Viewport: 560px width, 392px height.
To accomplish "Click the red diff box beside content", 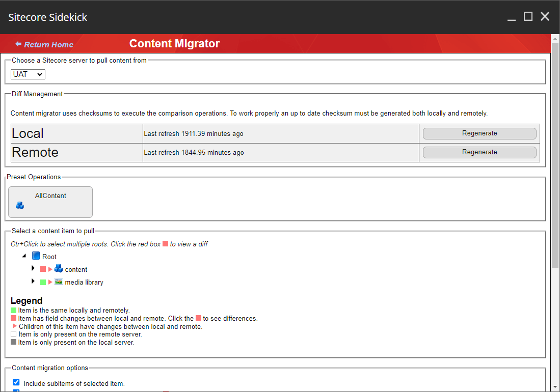I will pyautogui.click(x=43, y=269).
